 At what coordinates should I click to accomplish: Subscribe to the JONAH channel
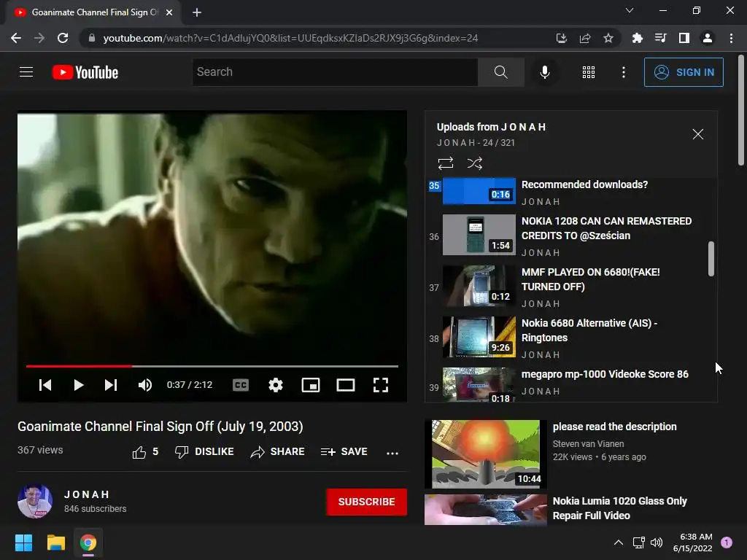[366, 502]
